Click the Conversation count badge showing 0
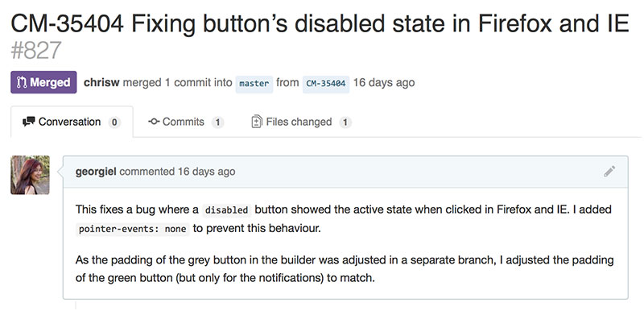644x311 pixels. pyautogui.click(x=114, y=122)
